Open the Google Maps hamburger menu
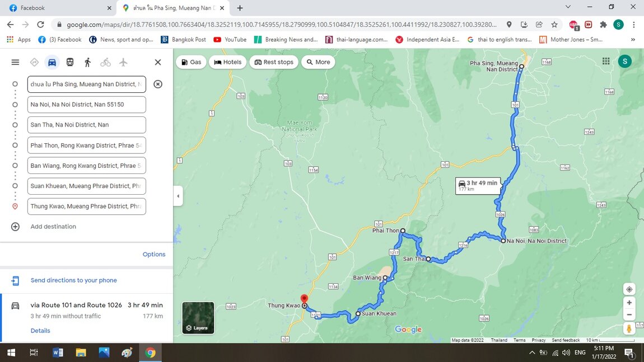 point(15,62)
